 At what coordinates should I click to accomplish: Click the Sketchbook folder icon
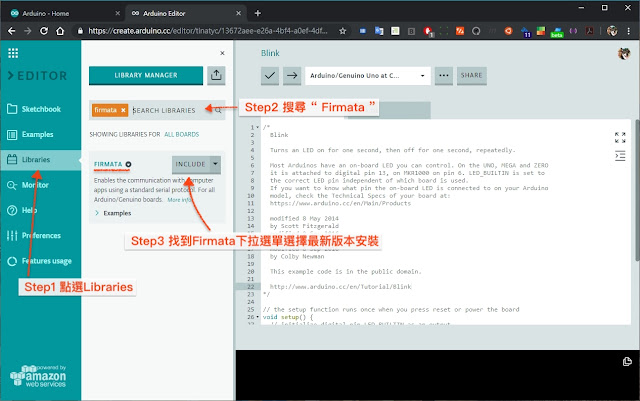click(x=12, y=109)
